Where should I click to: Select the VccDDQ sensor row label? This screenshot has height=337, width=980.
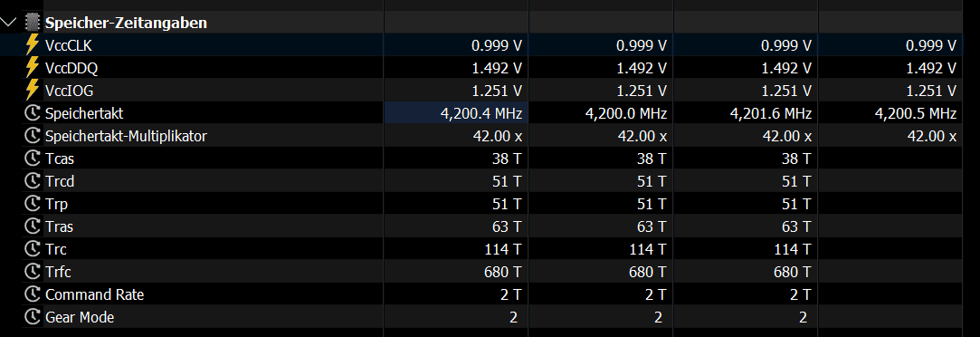[x=71, y=68]
